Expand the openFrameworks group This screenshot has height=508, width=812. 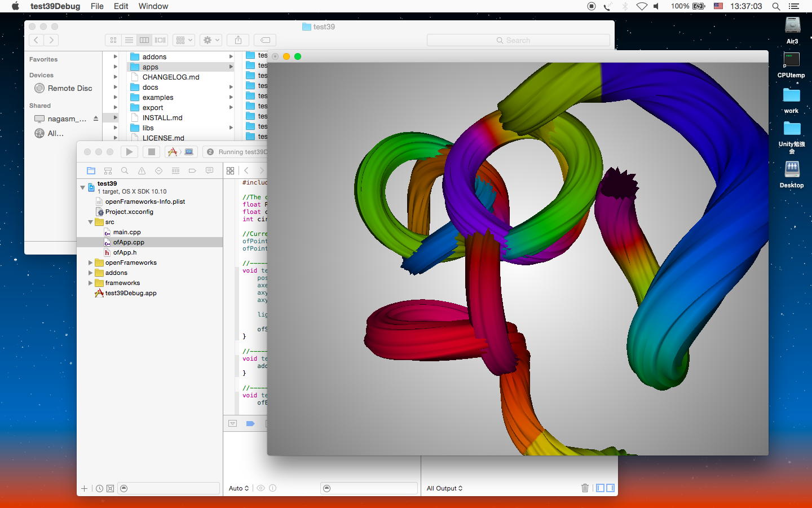click(90, 263)
